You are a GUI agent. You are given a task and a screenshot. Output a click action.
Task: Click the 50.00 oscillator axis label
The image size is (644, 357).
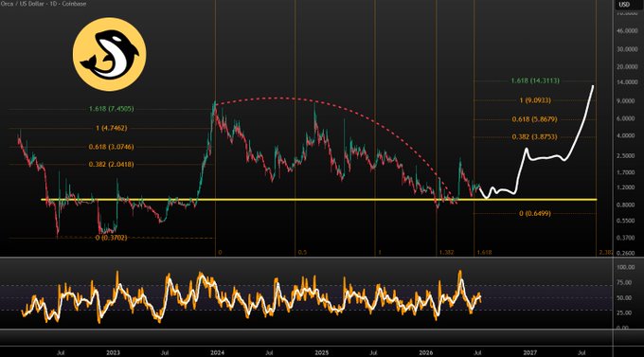(x=624, y=298)
